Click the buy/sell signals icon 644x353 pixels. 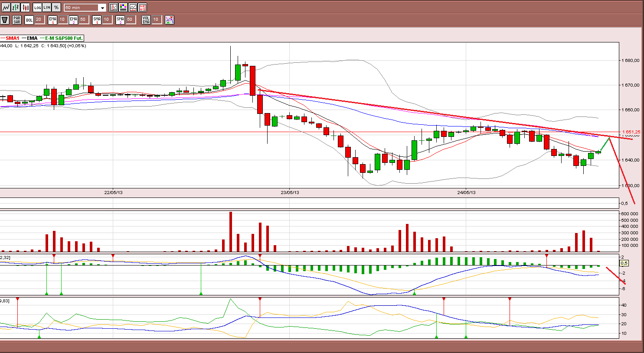pos(170,19)
